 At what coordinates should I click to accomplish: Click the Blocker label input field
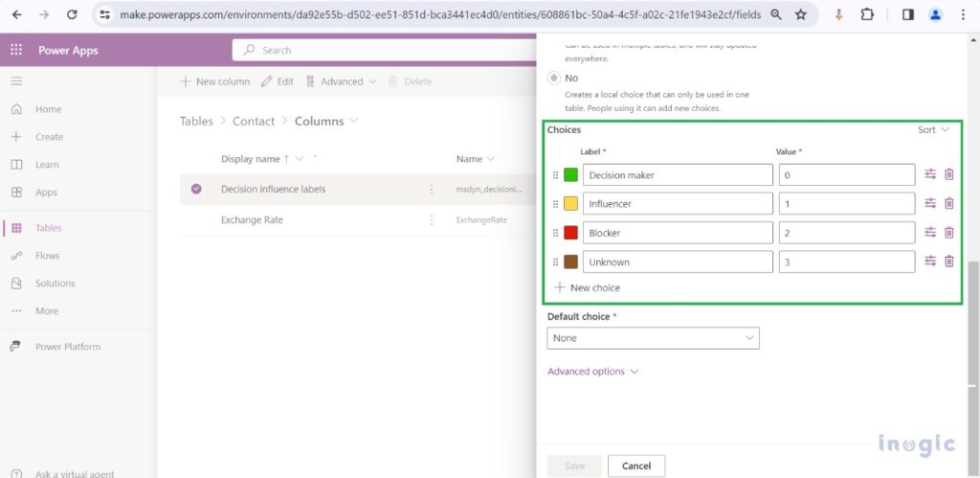coord(677,233)
